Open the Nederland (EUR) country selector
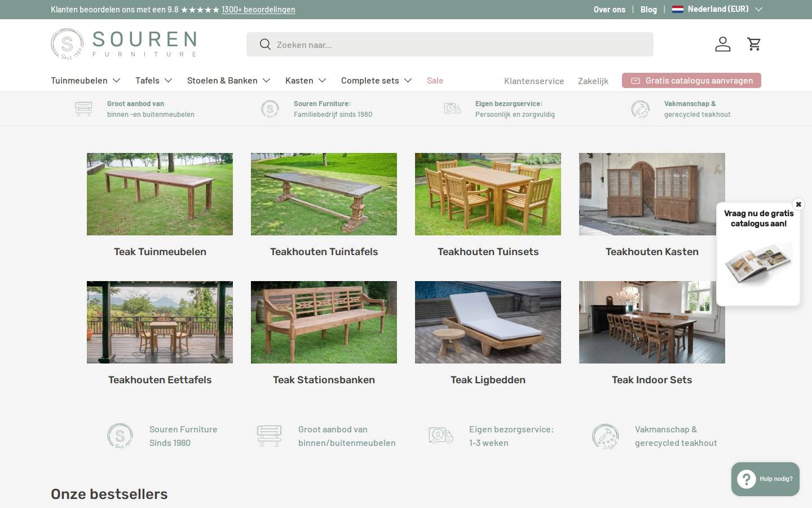The width and height of the screenshot is (812, 508). pos(717,9)
